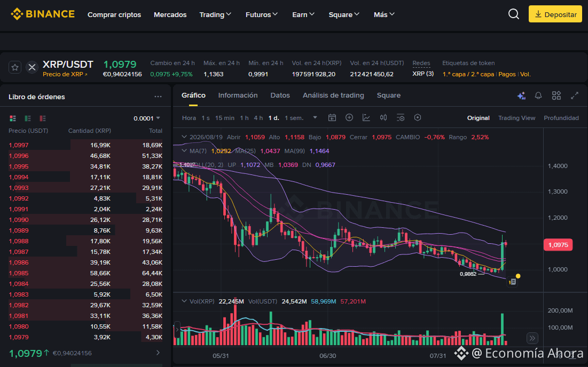588x367 pixels.
Task: Switch to the Datos tab
Action: tap(280, 95)
